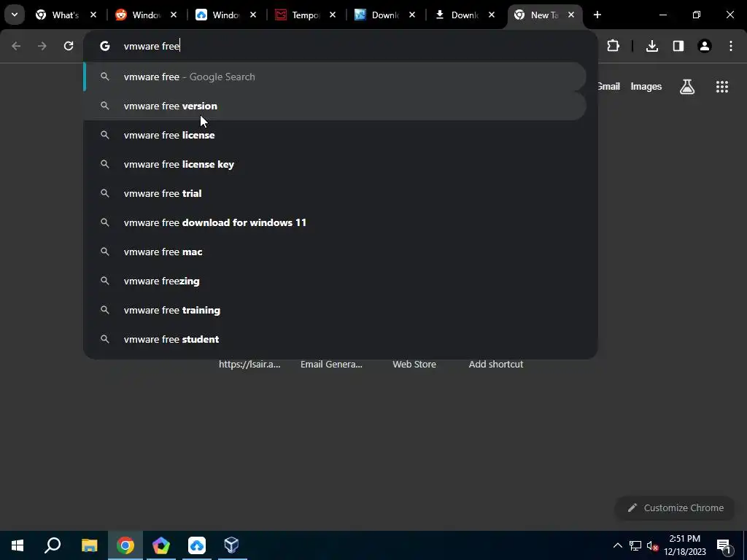Viewport: 747px width, 560px height.
Task: Open the notification center icon
Action: pos(724,545)
